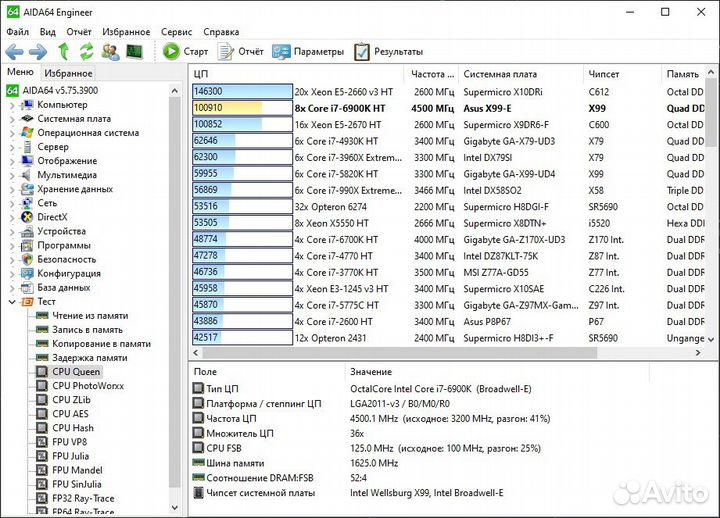Select the CPU Queen benchmark
Screen dimensions: 720x518
(x=76, y=372)
